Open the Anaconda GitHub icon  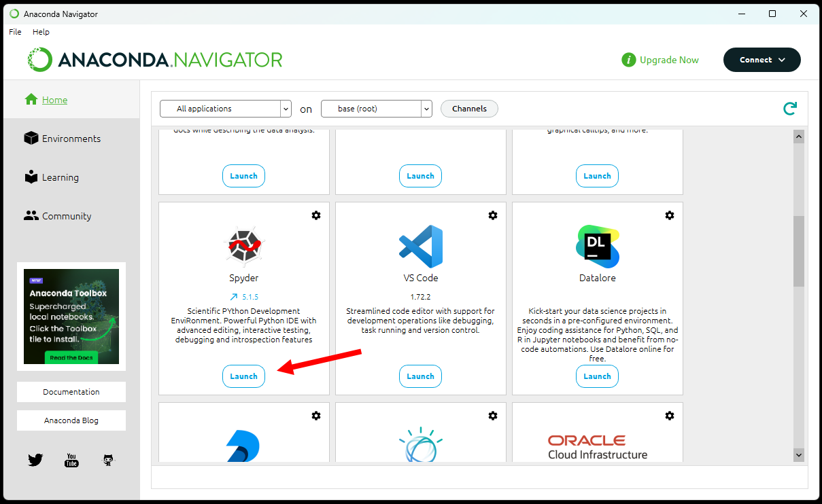108,461
